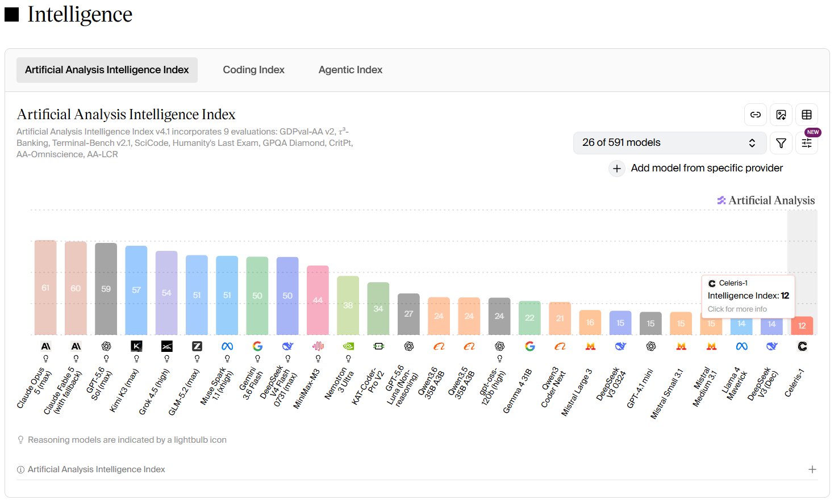This screenshot has width=834, height=504.
Task: Click the GPT-5.6 Luna bar showing 27
Action: [x=409, y=314]
